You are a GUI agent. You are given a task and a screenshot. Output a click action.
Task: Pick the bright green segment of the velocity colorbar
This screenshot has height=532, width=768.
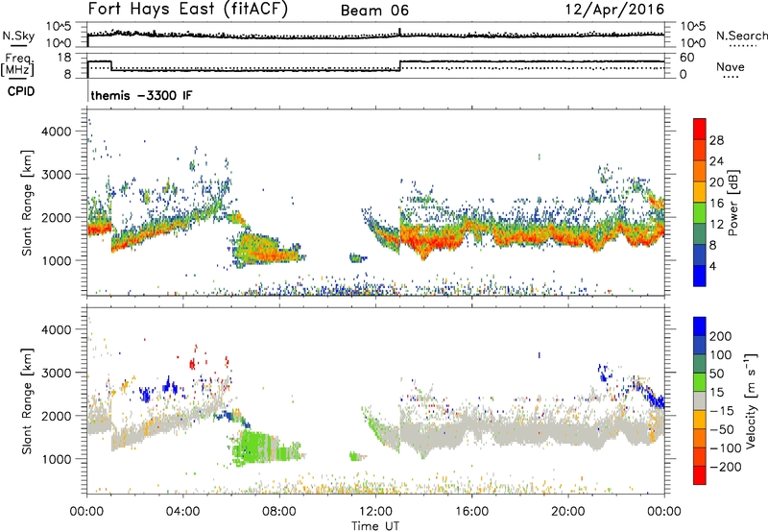[x=700, y=382]
